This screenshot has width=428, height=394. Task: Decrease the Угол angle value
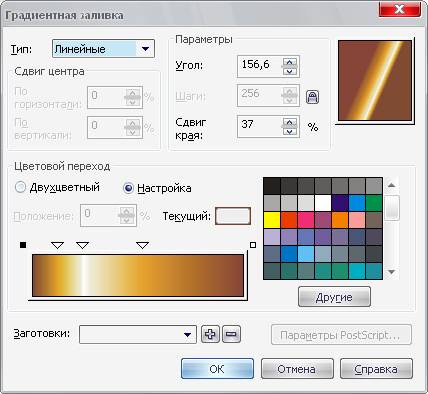pyautogui.click(x=290, y=71)
